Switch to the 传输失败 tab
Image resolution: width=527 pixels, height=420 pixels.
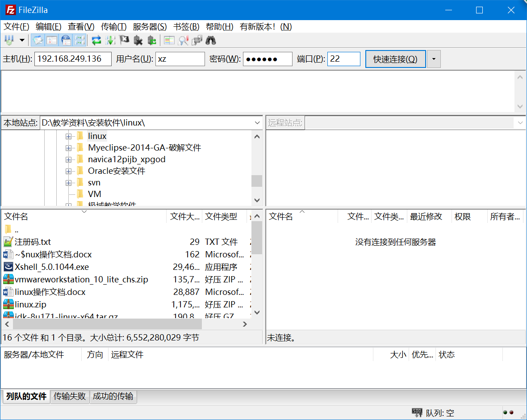70,396
